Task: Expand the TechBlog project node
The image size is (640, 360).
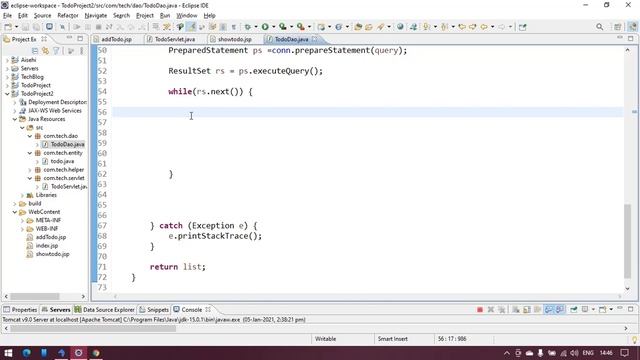Action: tap(7, 77)
